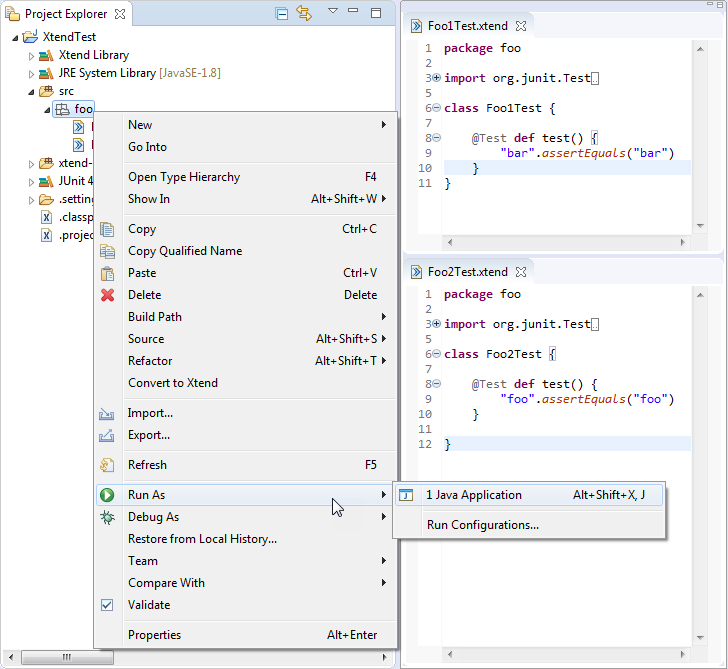Click the .project file icon
The height and width of the screenshot is (669, 728).
tap(46, 235)
